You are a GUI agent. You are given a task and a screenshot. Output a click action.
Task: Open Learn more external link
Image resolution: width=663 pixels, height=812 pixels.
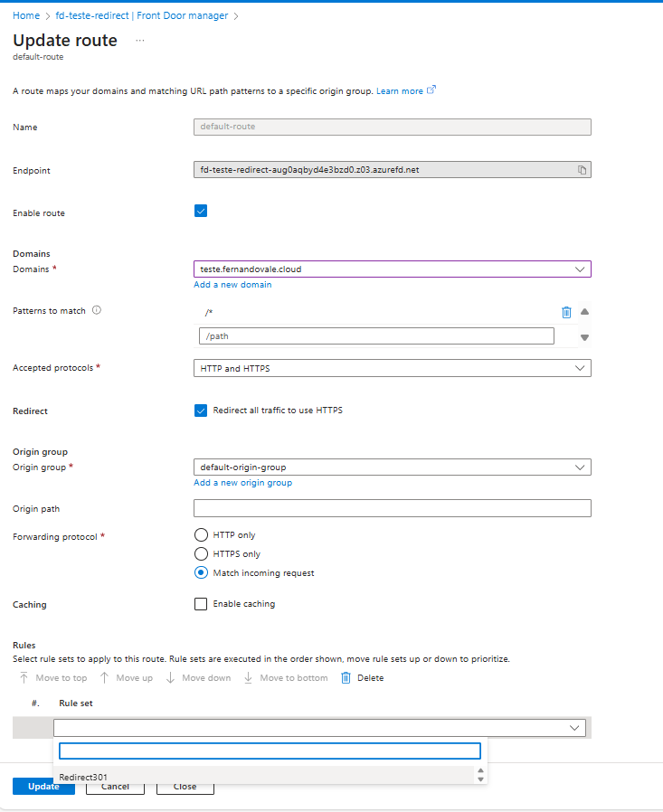point(405,90)
